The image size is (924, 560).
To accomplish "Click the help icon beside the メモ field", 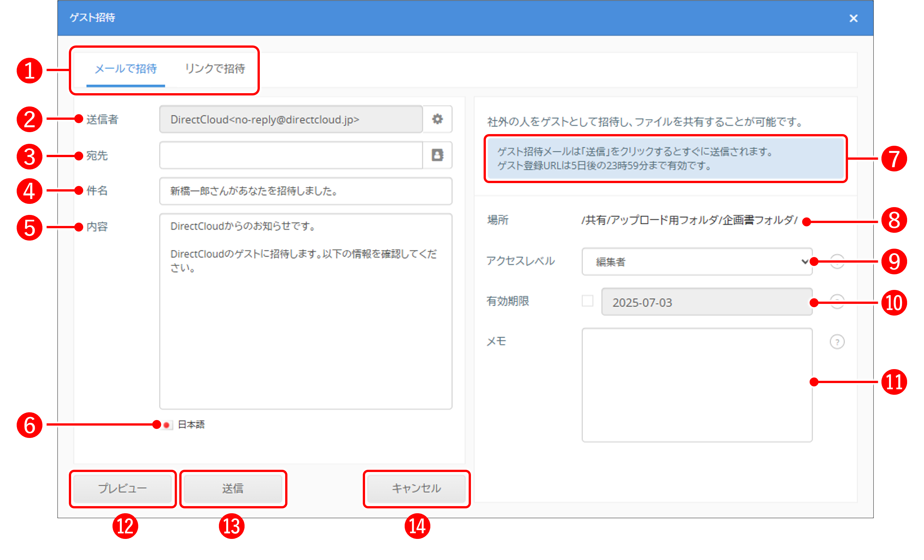I will click(x=837, y=341).
